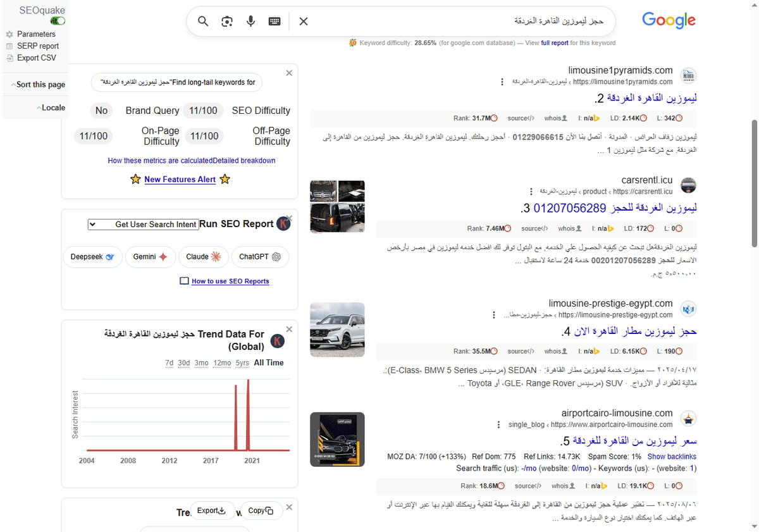This screenshot has width=759, height=532.
Task: Run a Claude SEO report
Action: (x=203, y=257)
